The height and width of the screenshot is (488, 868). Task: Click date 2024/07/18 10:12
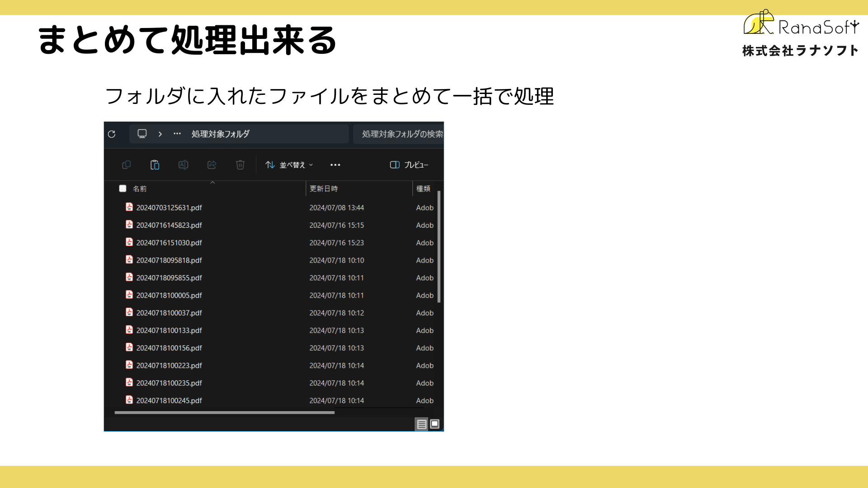point(336,313)
